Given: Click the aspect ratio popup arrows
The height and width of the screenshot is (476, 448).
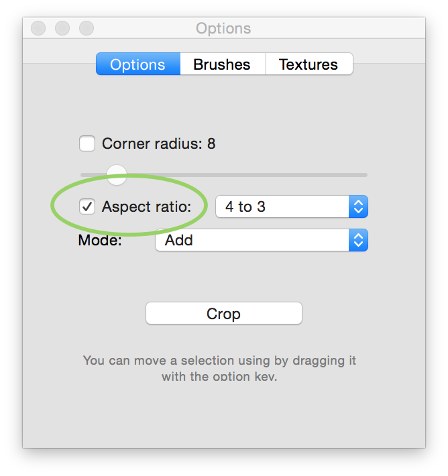Looking at the screenshot, I should (358, 206).
